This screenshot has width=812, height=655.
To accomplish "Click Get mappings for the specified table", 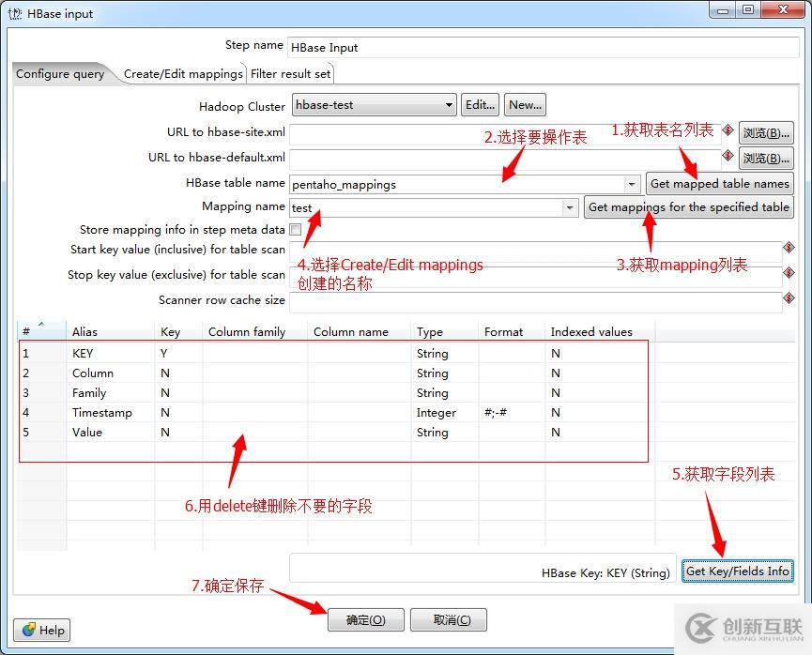I will point(689,207).
